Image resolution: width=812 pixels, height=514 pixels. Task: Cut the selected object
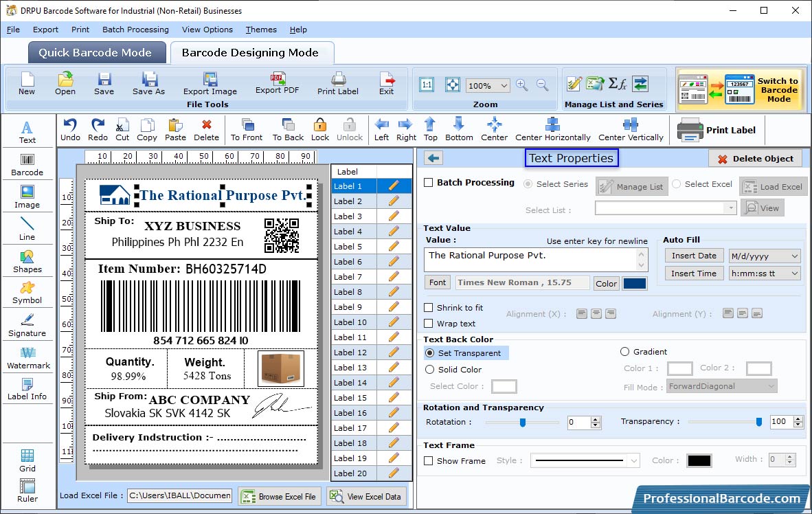click(122, 130)
